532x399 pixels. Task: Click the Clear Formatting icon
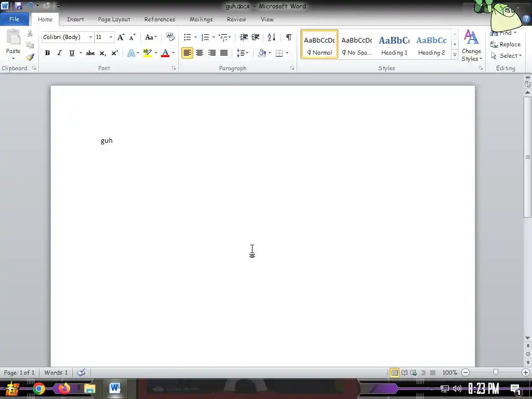[170, 37]
